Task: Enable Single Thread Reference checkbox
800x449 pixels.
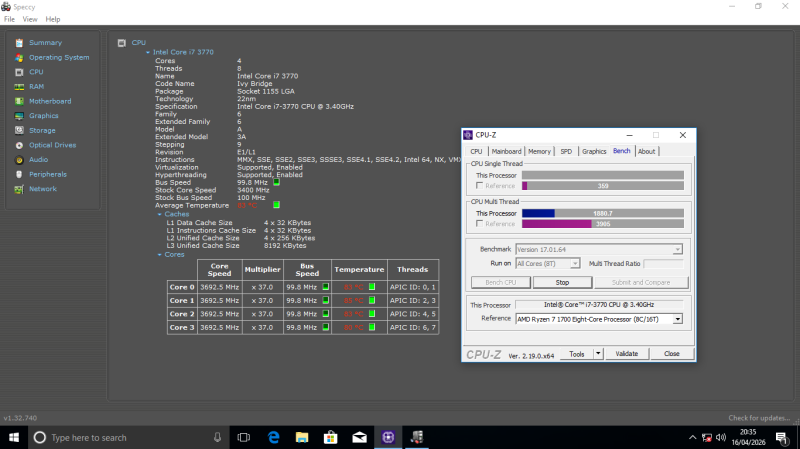Action: click(x=479, y=186)
